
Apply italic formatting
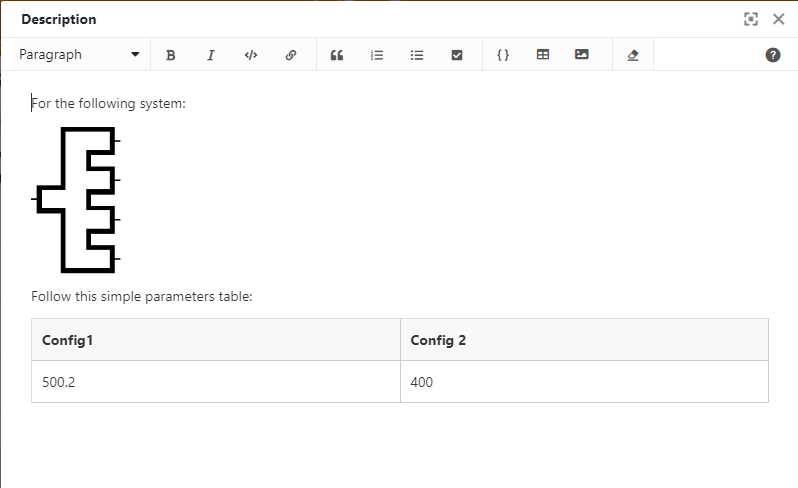pos(211,55)
